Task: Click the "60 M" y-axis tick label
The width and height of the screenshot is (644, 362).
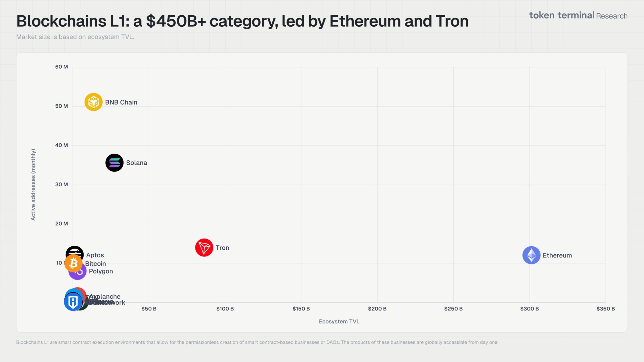Action: point(61,67)
